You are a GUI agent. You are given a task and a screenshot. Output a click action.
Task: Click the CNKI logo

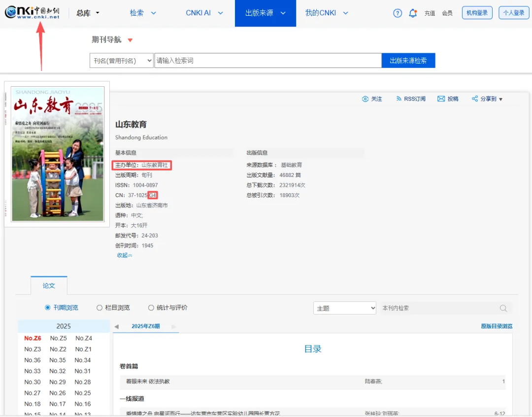32,12
